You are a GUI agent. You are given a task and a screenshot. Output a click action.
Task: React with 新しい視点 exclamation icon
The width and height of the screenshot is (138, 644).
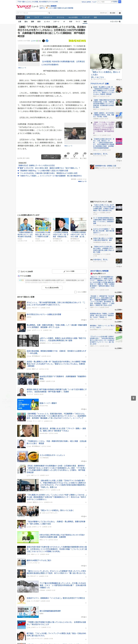click(x=83, y=156)
